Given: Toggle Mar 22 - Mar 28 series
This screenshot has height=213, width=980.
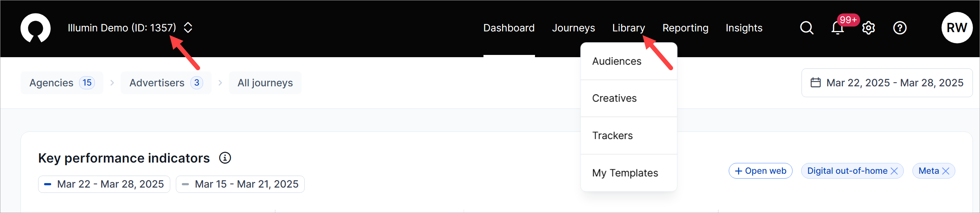Looking at the screenshot, I should (104, 185).
